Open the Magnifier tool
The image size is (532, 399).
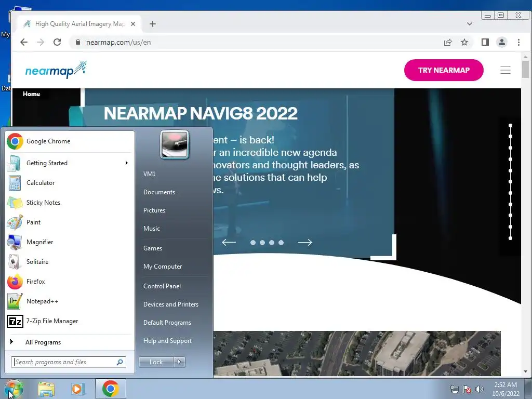pyautogui.click(x=70, y=242)
